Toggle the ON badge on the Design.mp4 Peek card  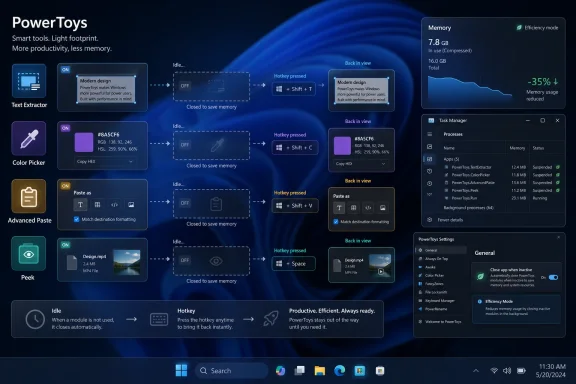click(x=65, y=245)
